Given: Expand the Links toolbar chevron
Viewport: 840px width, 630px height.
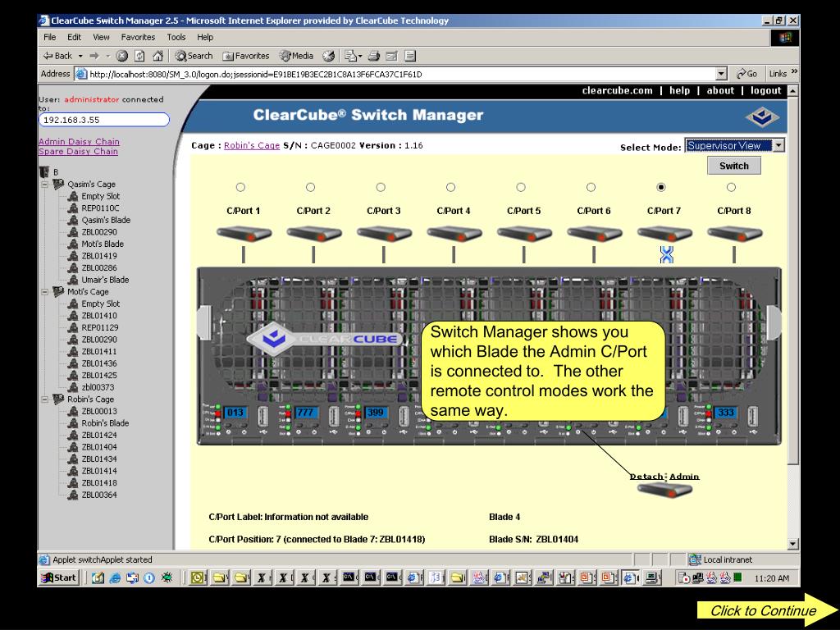Looking at the screenshot, I should tap(794, 72).
